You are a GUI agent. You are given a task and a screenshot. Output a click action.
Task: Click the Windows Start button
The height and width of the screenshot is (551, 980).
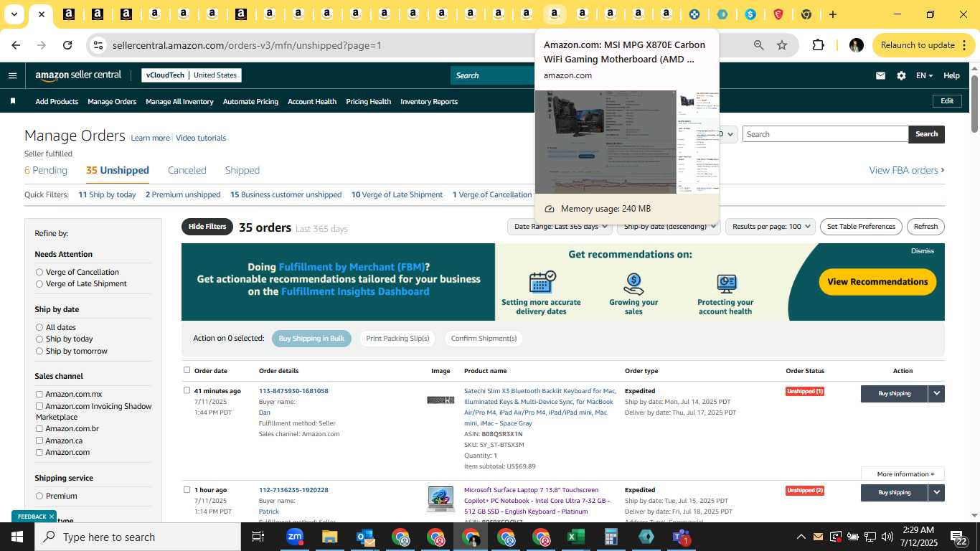point(17,537)
